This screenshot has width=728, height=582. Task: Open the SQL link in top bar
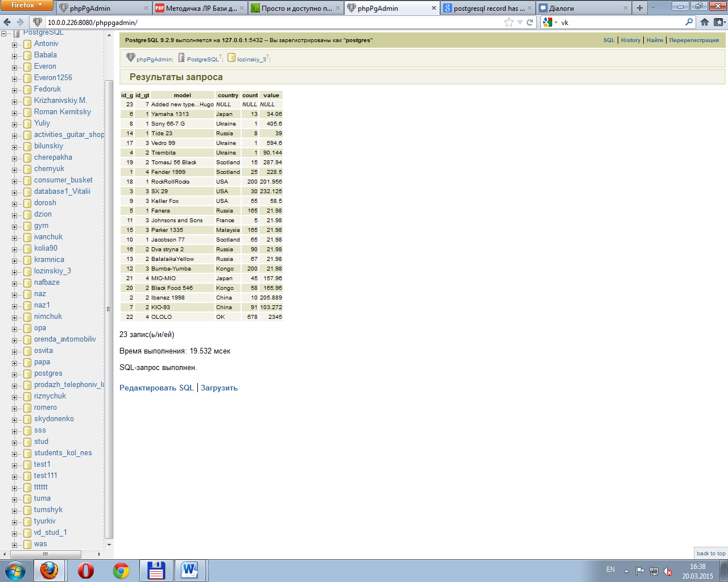609,40
